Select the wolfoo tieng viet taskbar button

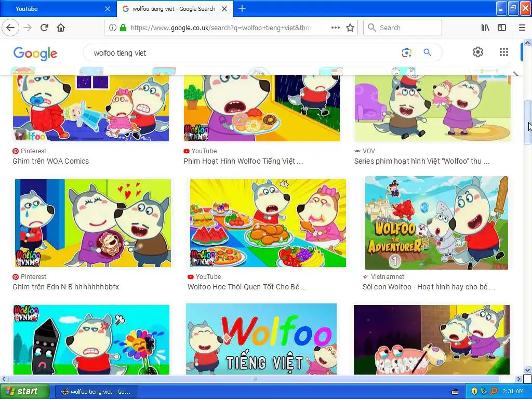96,392
